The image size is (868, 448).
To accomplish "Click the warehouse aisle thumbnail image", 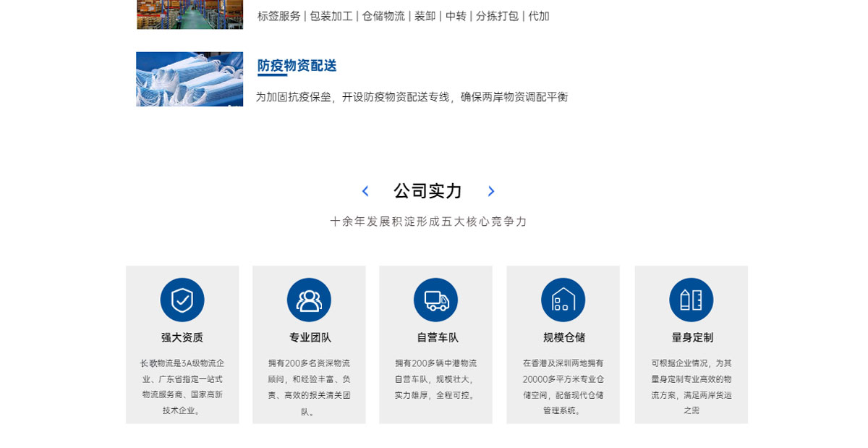I will click(190, 14).
